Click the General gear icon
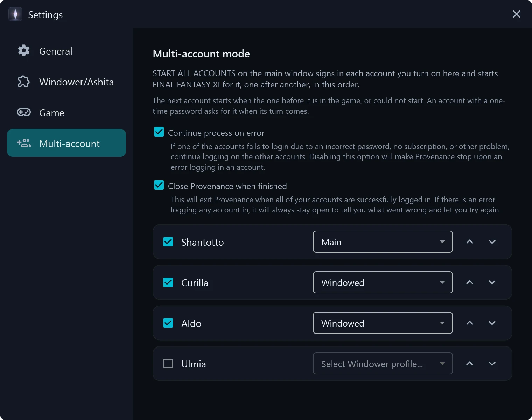 [24, 51]
